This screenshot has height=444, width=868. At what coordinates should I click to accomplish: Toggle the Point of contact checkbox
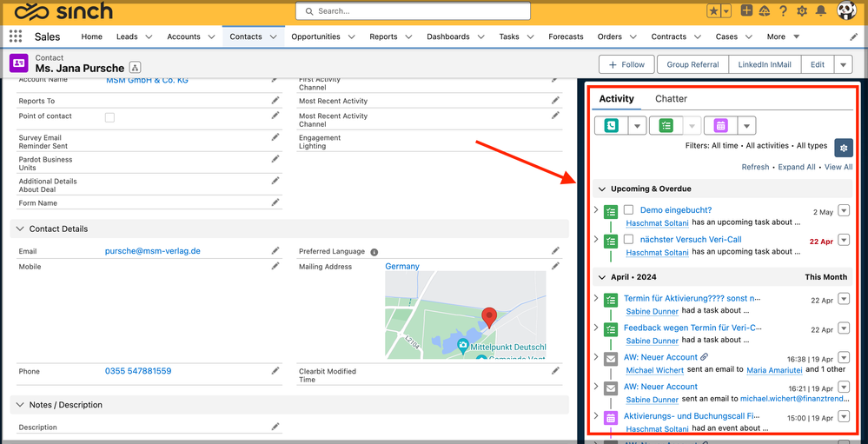click(x=109, y=117)
